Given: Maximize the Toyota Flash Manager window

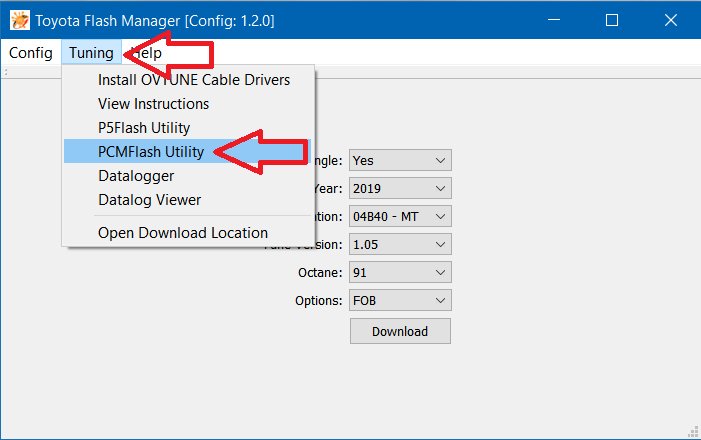Looking at the screenshot, I should pyautogui.click(x=612, y=20).
